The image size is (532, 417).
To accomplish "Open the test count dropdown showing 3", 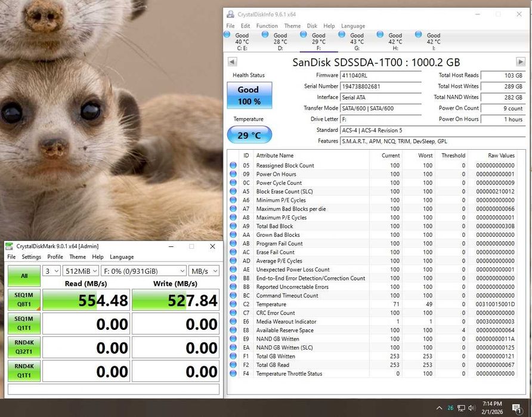I will (51, 271).
